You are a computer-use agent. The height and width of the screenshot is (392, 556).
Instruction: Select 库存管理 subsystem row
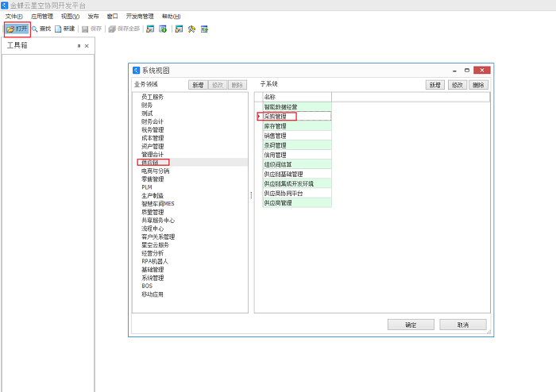point(275,125)
